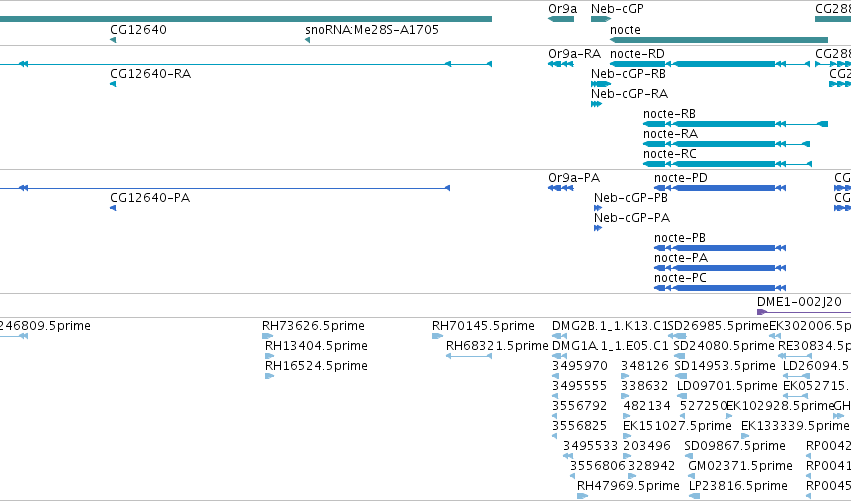This screenshot has height=501, width=851.
Task: Click the Or9a gene label
Action: pos(562,9)
